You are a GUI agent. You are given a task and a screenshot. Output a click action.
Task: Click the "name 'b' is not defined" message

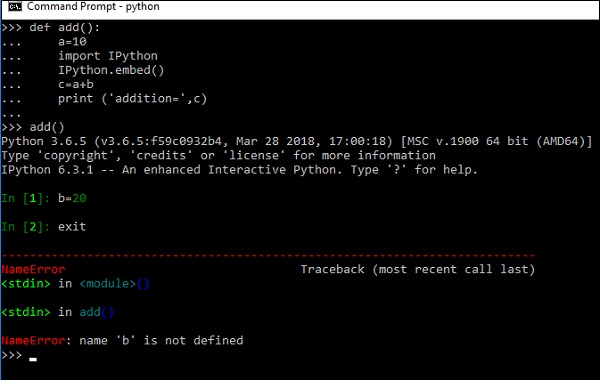coord(161,341)
